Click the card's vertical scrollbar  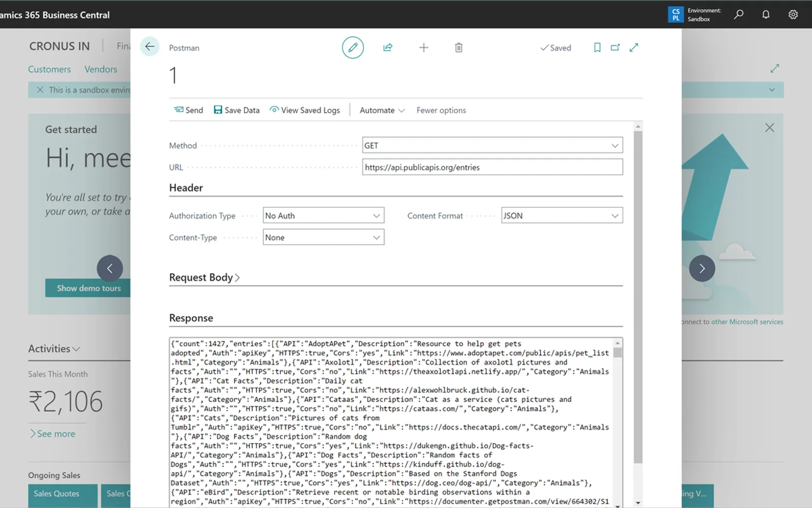pyautogui.click(x=638, y=297)
